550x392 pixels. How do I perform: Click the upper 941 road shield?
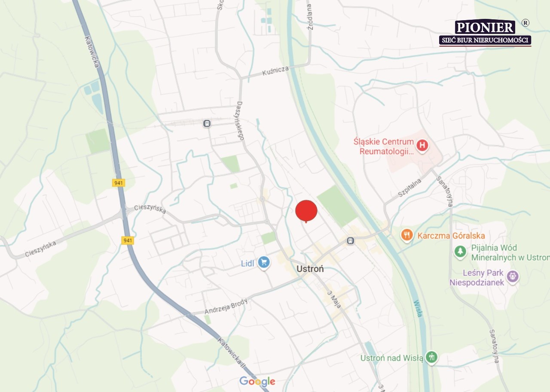[119, 183]
